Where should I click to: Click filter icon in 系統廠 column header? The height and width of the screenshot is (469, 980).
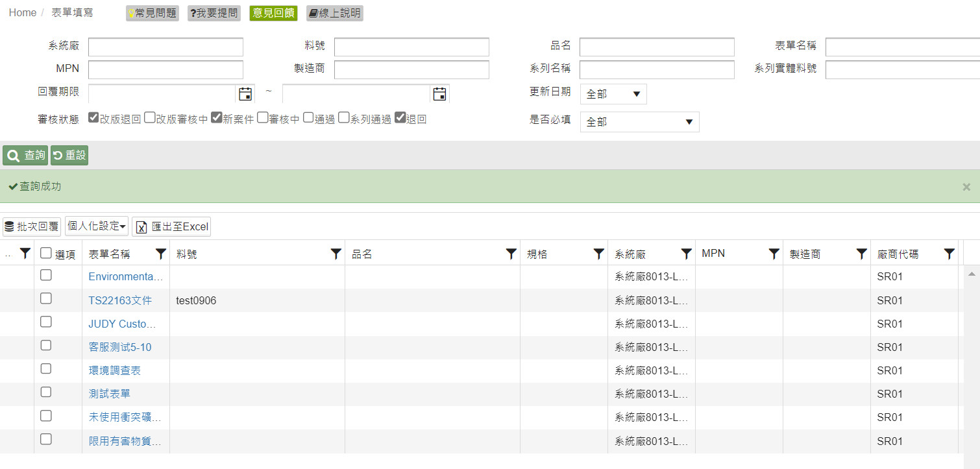[x=686, y=254]
